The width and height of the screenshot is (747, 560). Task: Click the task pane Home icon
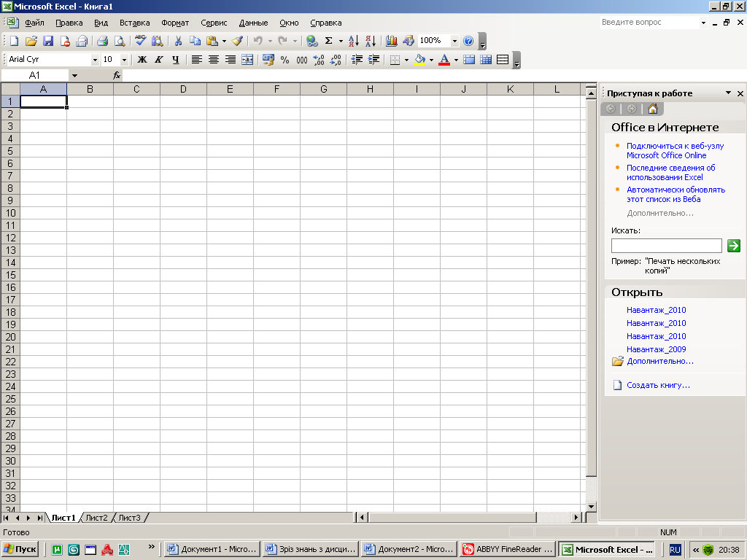pyautogui.click(x=653, y=109)
